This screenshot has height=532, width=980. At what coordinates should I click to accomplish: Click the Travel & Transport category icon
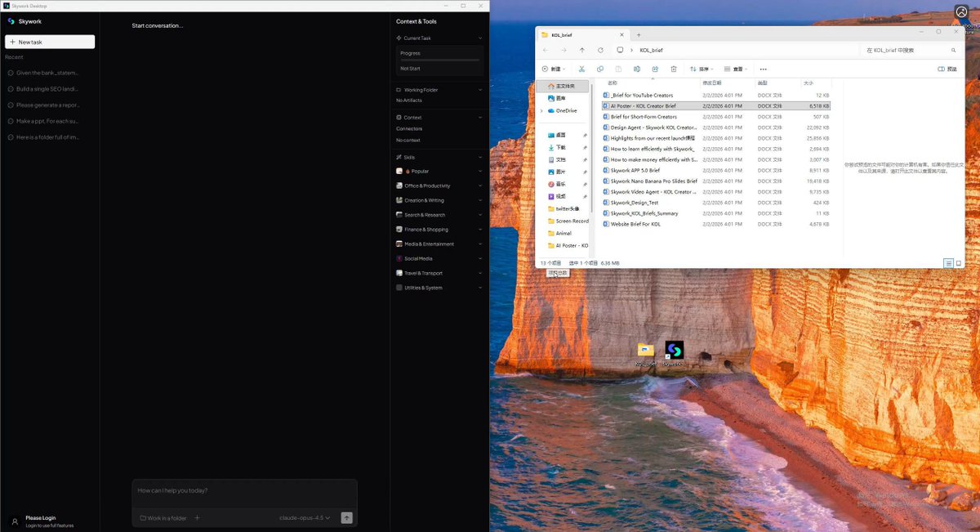tap(399, 273)
